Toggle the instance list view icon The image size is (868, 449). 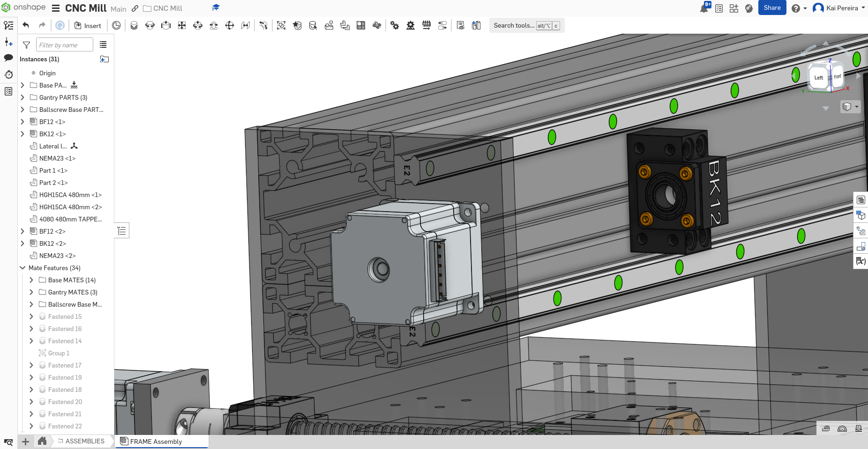[x=103, y=45]
